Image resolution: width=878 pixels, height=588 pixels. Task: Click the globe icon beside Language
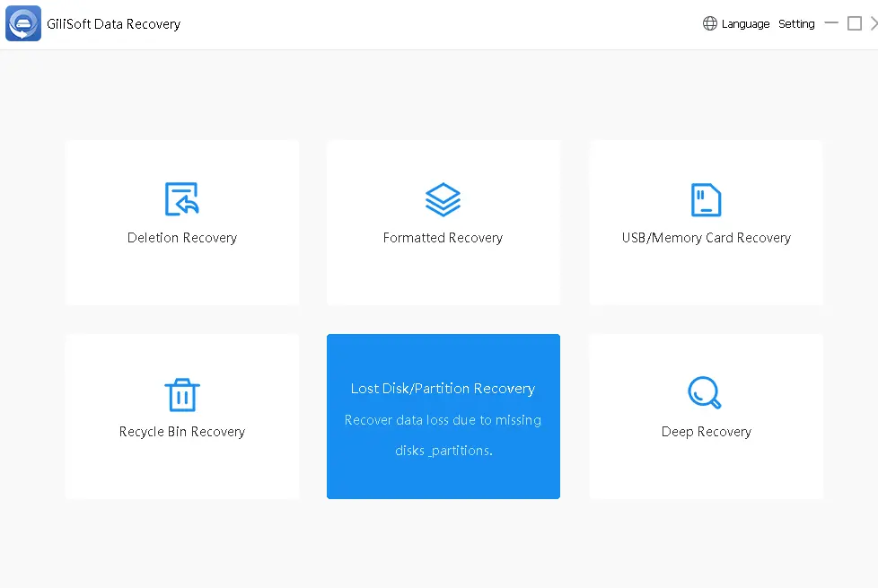[x=710, y=24]
